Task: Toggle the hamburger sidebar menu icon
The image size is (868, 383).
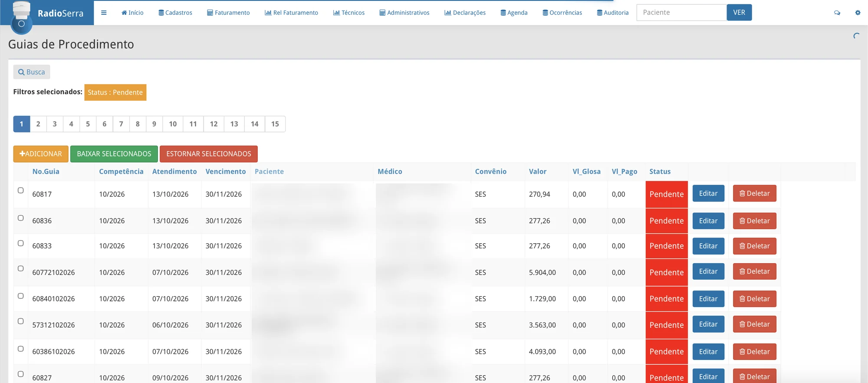Action: pyautogui.click(x=104, y=13)
